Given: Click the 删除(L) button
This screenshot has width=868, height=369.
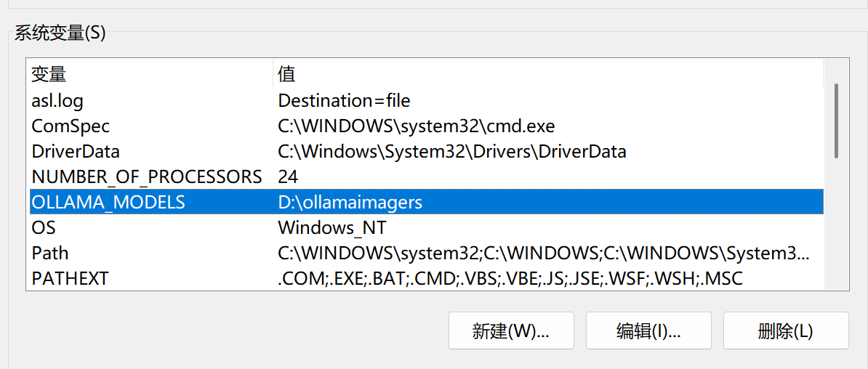Looking at the screenshot, I should tap(786, 331).
